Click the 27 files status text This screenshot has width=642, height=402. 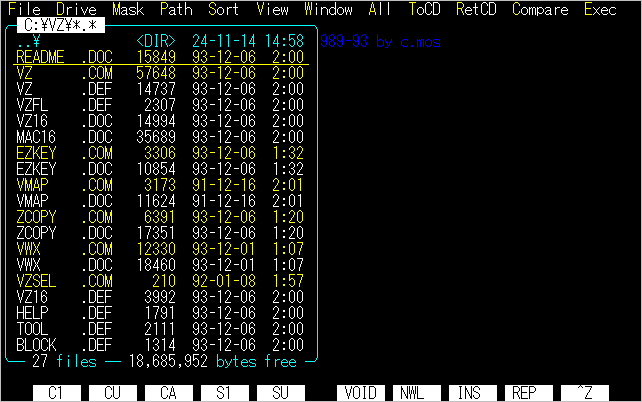click(64, 361)
